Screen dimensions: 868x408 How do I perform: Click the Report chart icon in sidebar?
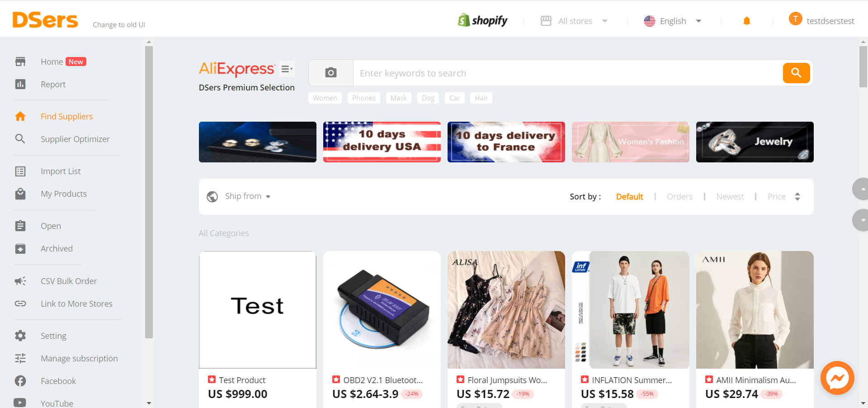(x=20, y=84)
